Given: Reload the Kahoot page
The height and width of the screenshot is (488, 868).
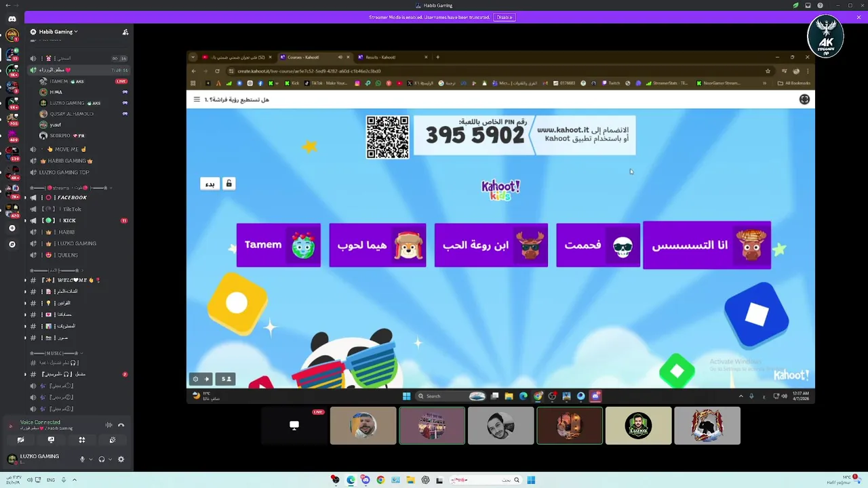Looking at the screenshot, I should point(217,70).
